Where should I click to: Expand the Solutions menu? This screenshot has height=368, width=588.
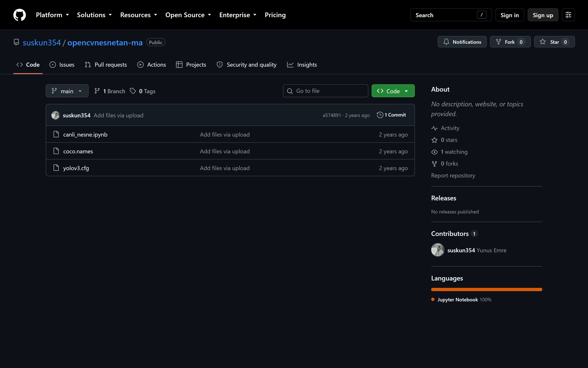[95, 15]
